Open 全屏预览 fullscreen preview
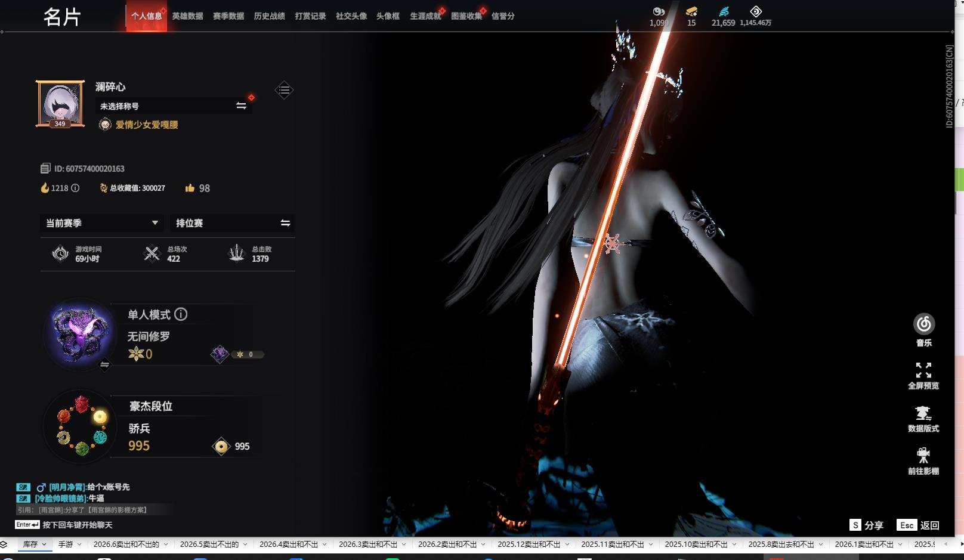 pos(923,376)
